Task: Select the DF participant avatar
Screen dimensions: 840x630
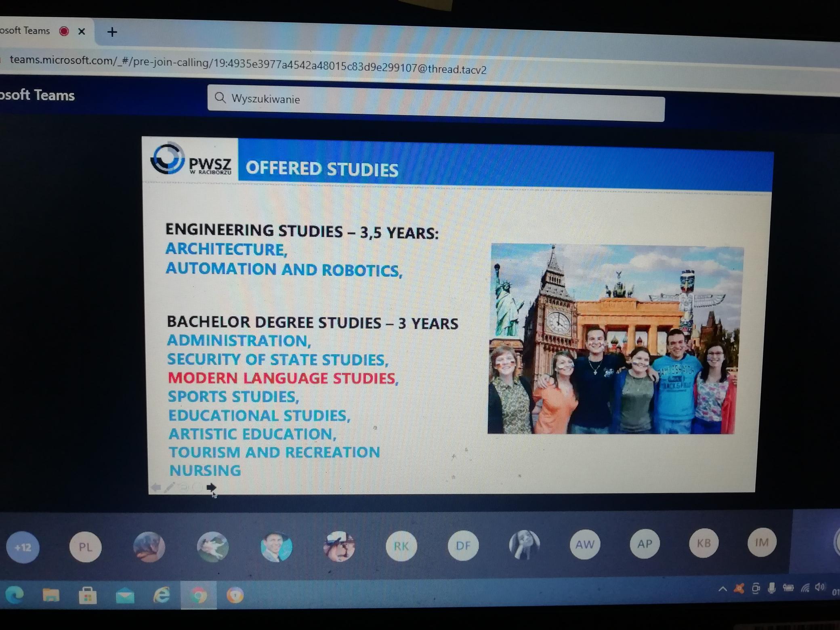Action: click(463, 546)
